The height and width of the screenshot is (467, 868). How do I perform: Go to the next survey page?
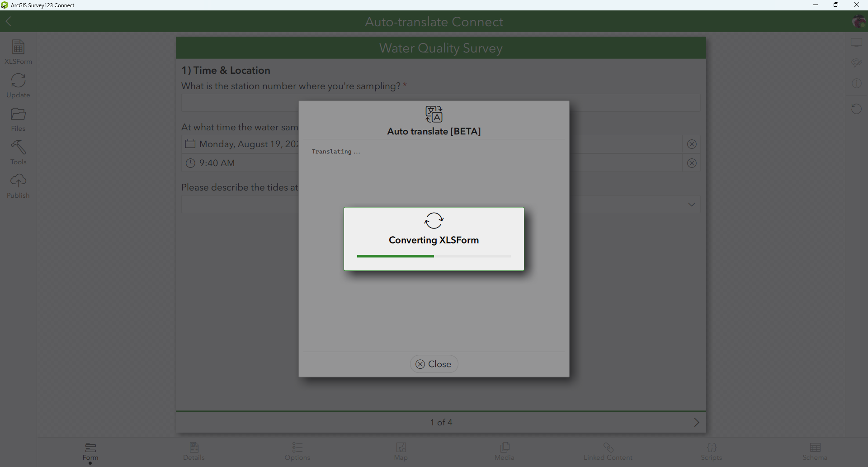click(697, 422)
